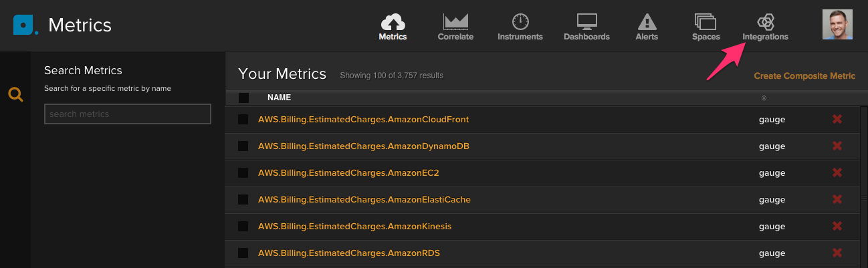The height and width of the screenshot is (268, 868).
Task: Open the user profile avatar menu
Action: pos(837,25)
